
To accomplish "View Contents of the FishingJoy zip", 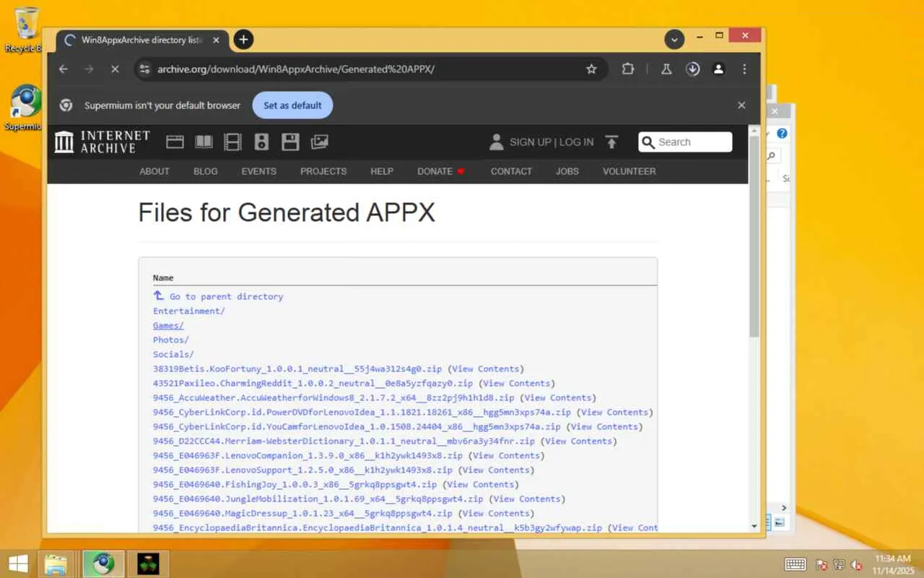I will [x=481, y=484].
